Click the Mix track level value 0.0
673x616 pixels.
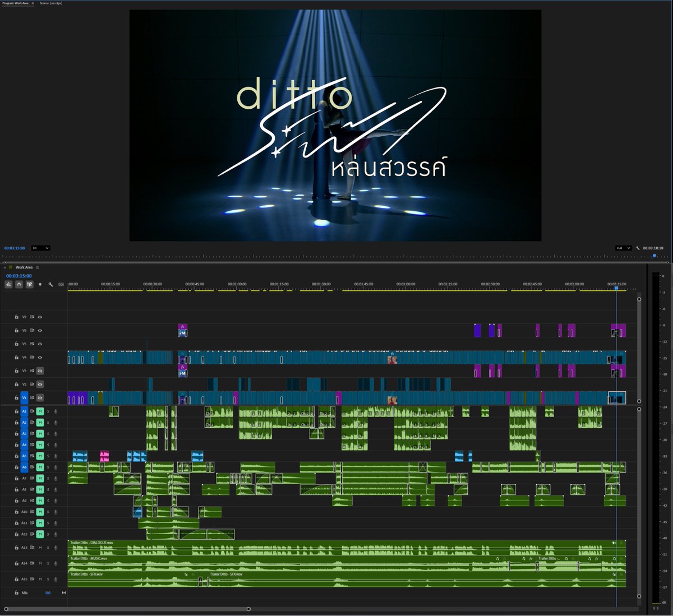point(48,592)
